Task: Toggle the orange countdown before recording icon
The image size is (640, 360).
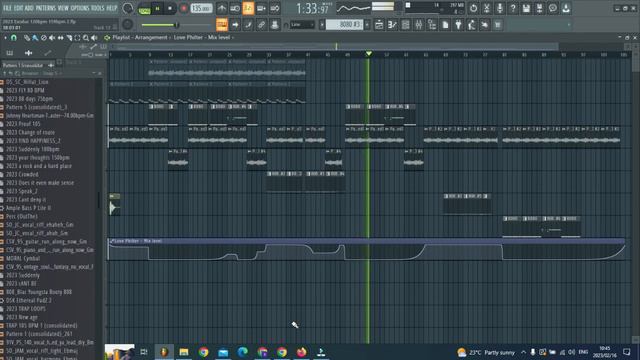Action: coord(248,8)
